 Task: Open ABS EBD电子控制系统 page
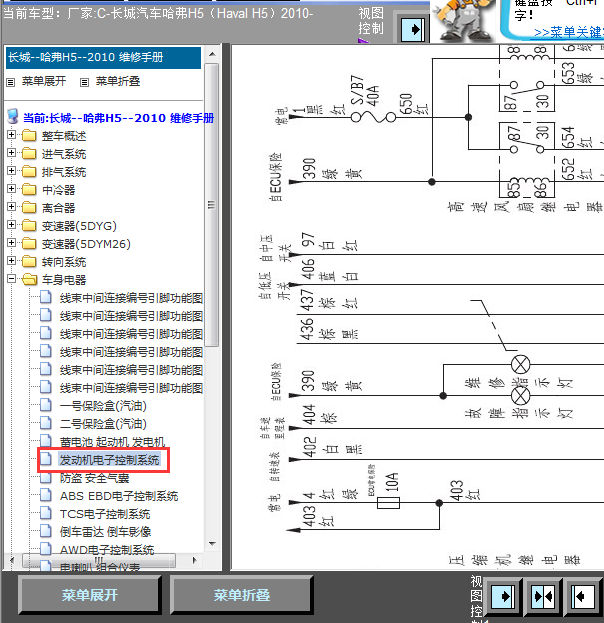coord(119,496)
